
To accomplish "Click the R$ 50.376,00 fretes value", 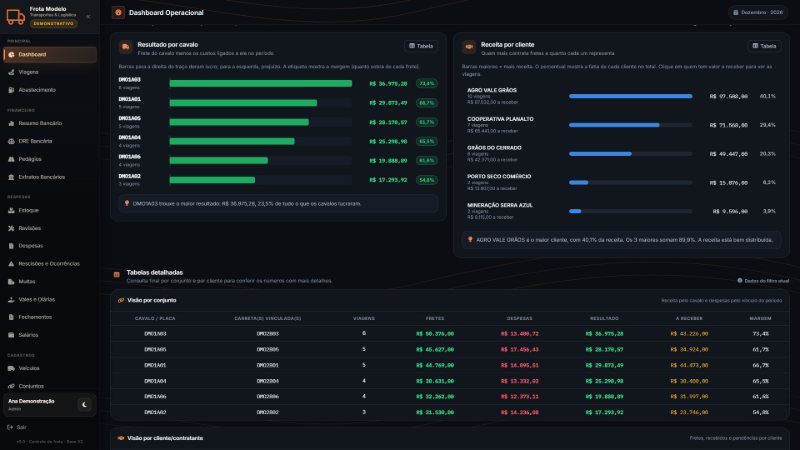I will (435, 334).
